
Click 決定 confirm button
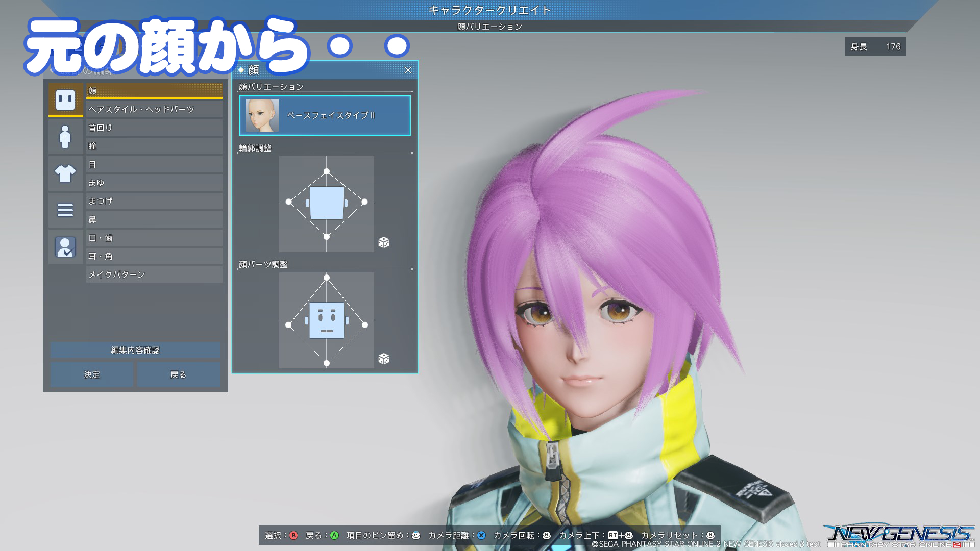click(x=92, y=374)
